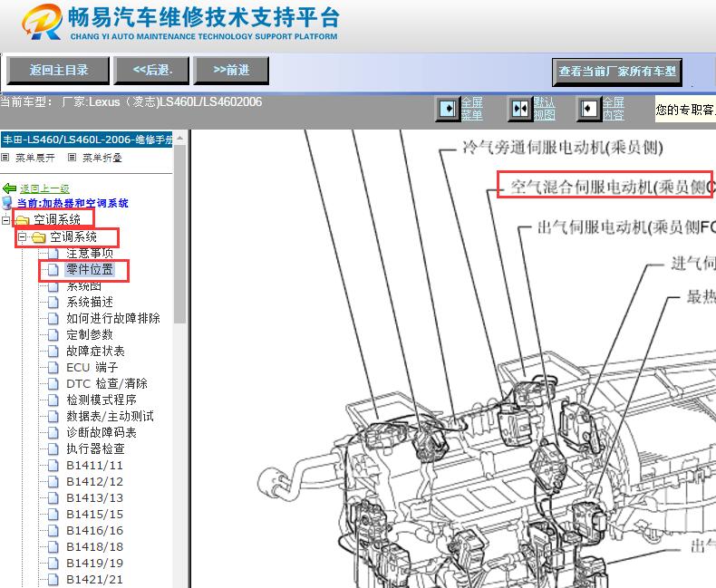The width and height of the screenshot is (716, 588).
Task: Open the 系统描述 page
Action: pyautogui.click(x=90, y=303)
